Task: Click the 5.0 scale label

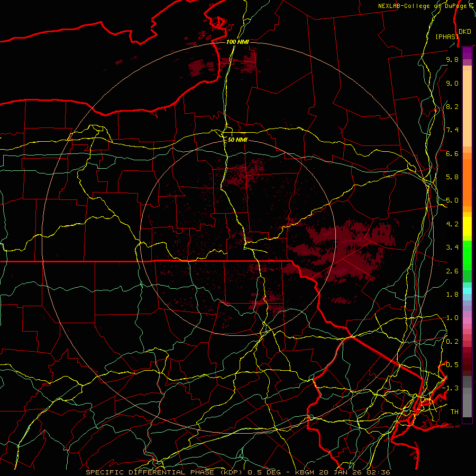Action: (452, 200)
